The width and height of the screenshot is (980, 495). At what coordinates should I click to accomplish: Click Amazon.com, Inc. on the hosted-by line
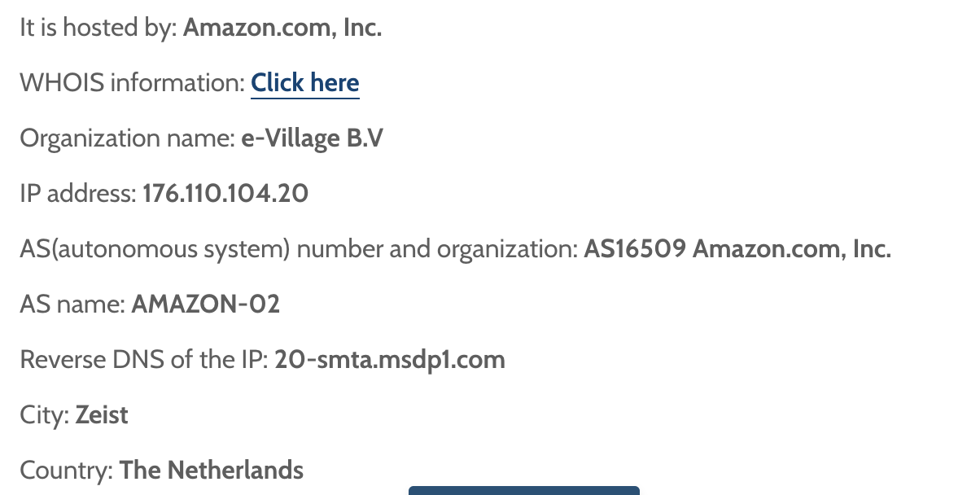coord(282,28)
